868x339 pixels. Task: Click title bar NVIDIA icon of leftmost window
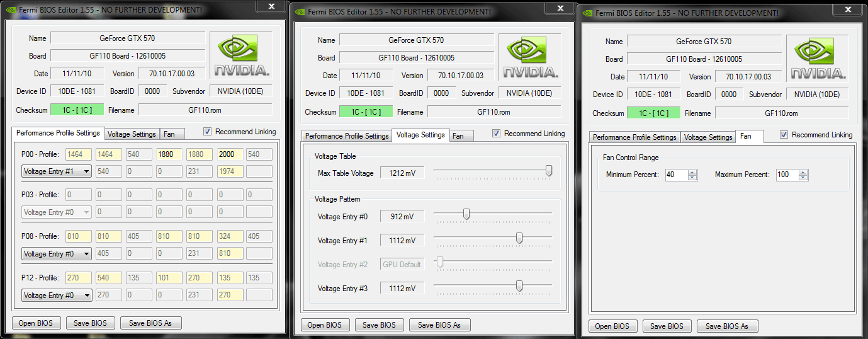[9, 9]
